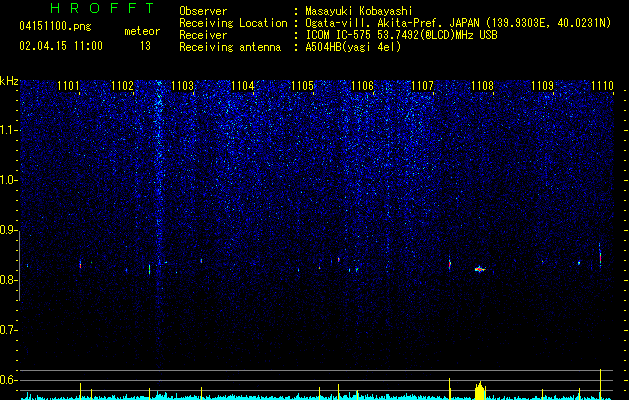Click the bright meteor echo near 1108
This screenshot has width=629, height=400.
[x=480, y=269]
